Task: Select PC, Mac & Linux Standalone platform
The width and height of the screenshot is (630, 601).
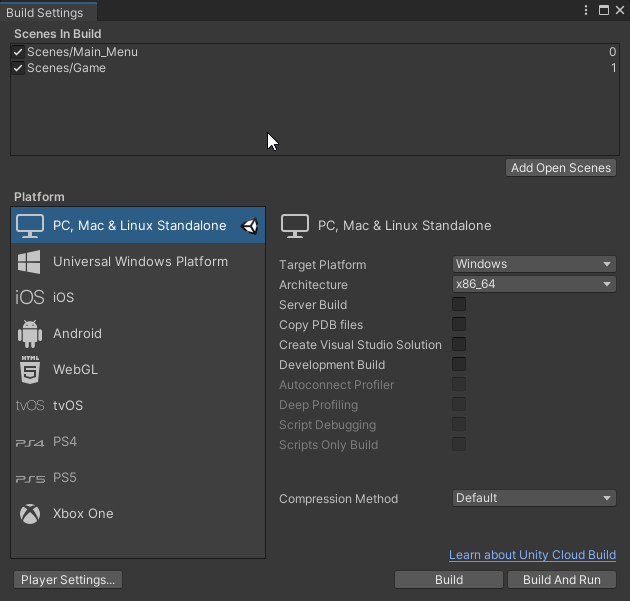Action: pos(138,225)
